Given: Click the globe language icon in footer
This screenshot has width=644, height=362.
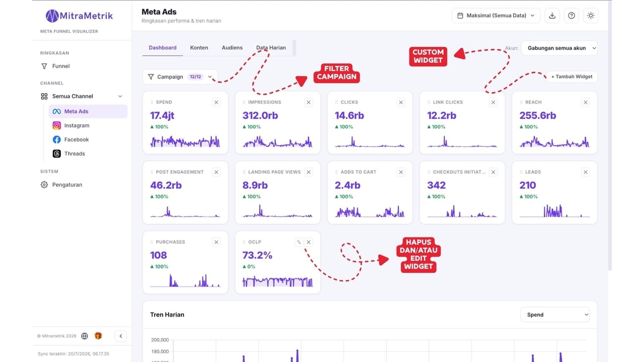Looking at the screenshot, I should [x=85, y=336].
